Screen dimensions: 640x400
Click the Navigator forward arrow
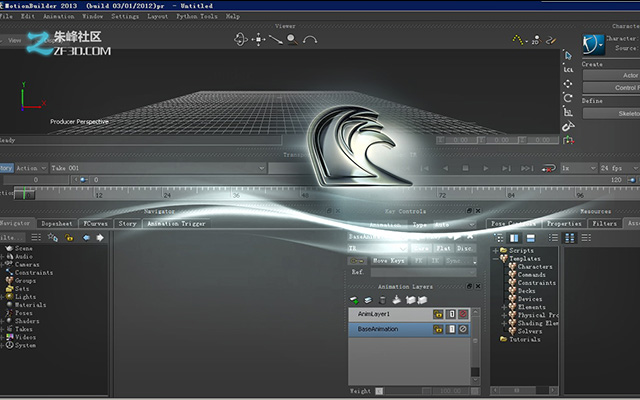point(100,238)
